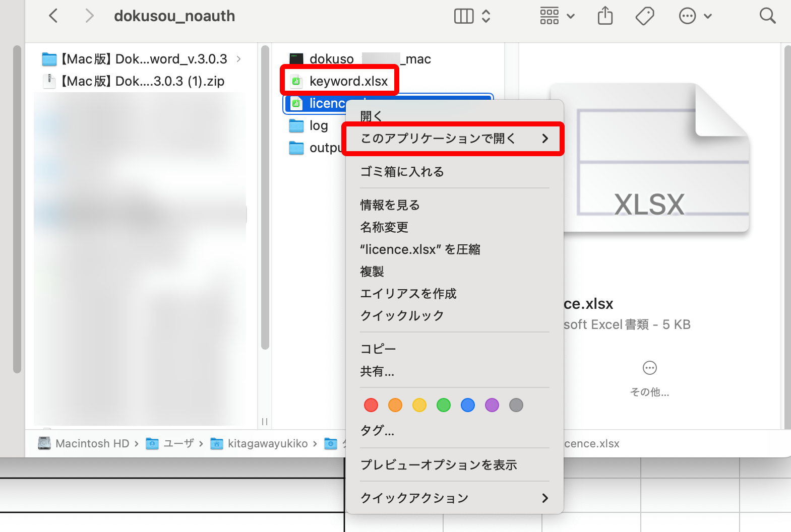The height and width of the screenshot is (532, 791).
Task: Click kitagawayukiko in the path bar
Action: coord(267,443)
